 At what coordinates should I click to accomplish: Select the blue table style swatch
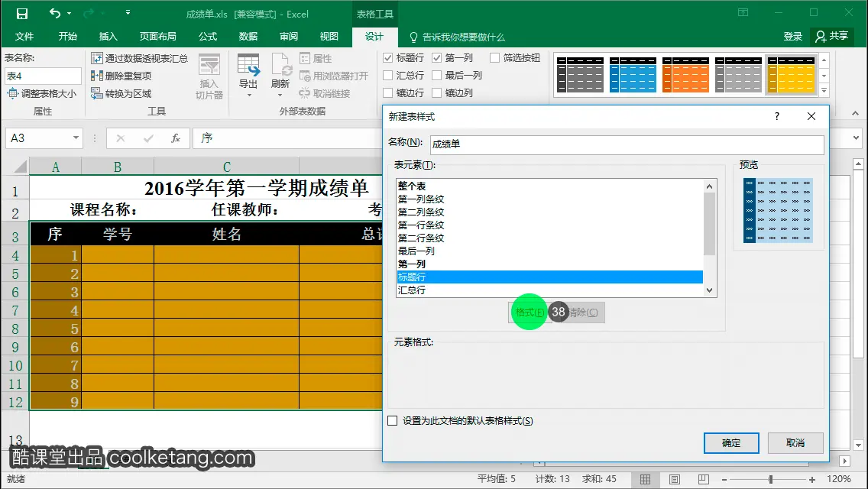(633, 74)
